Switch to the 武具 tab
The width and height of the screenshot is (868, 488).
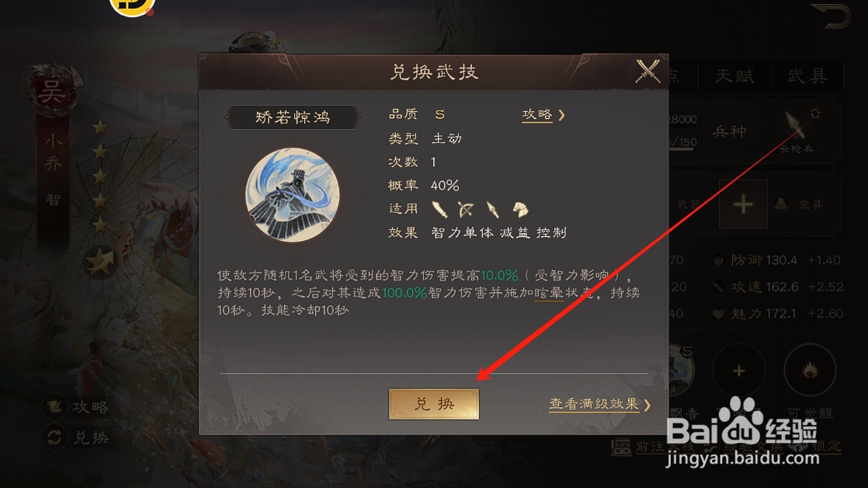point(807,76)
